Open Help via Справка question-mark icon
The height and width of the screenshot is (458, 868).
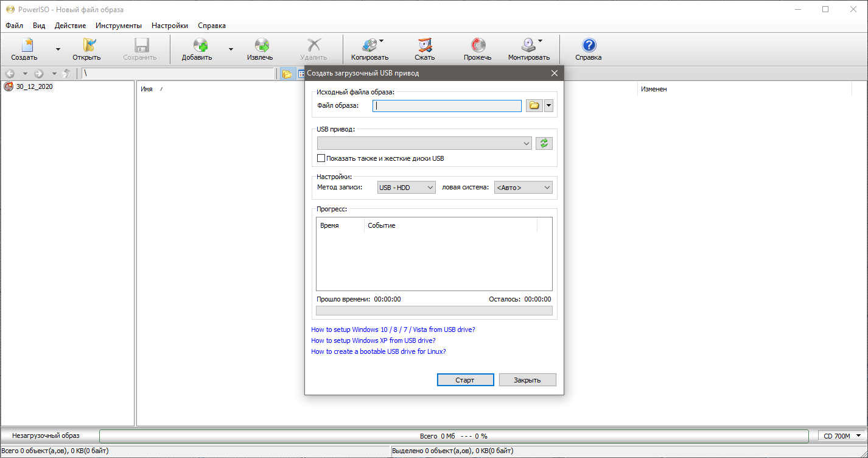589,46
